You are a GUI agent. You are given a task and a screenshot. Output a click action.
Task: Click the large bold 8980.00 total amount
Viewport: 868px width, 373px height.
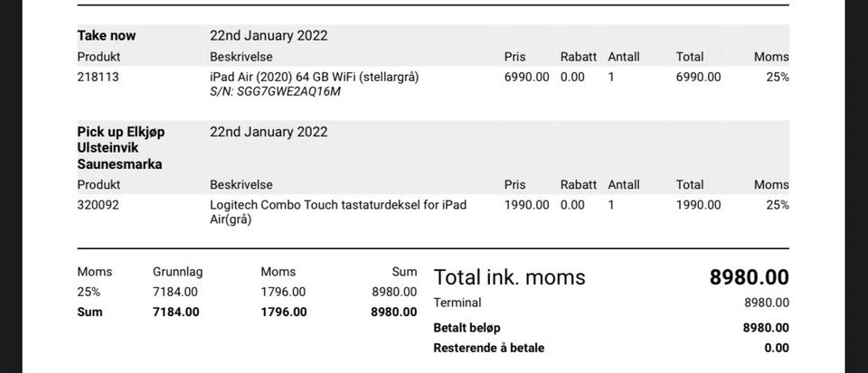coord(749,277)
